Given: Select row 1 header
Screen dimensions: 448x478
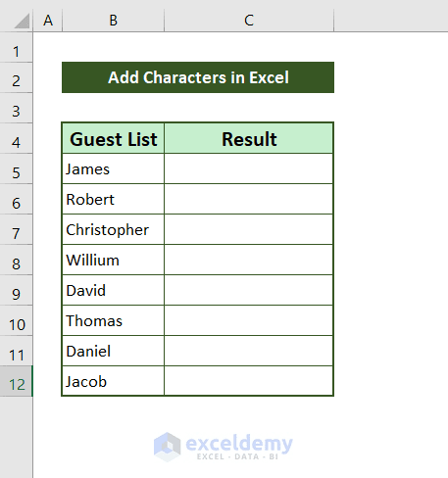Looking at the screenshot, I should coord(16,48).
